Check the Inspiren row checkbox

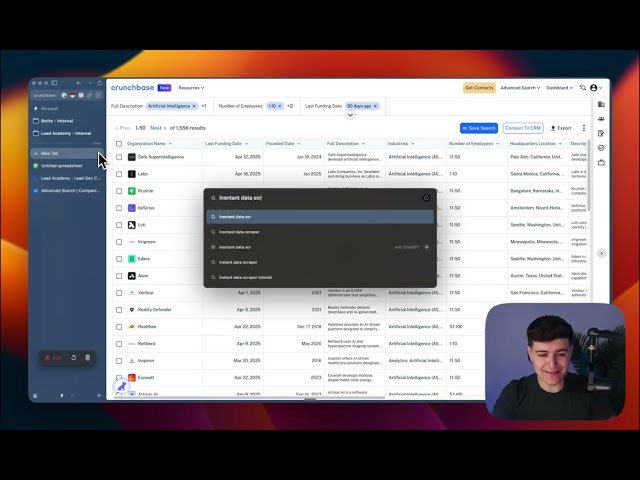coord(119,361)
